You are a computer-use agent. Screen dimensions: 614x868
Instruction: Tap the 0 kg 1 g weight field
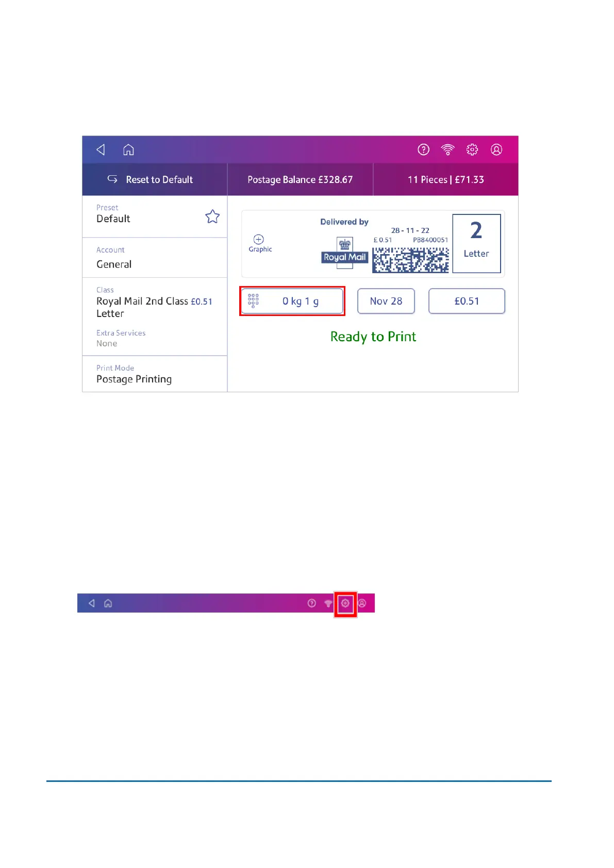(x=292, y=301)
